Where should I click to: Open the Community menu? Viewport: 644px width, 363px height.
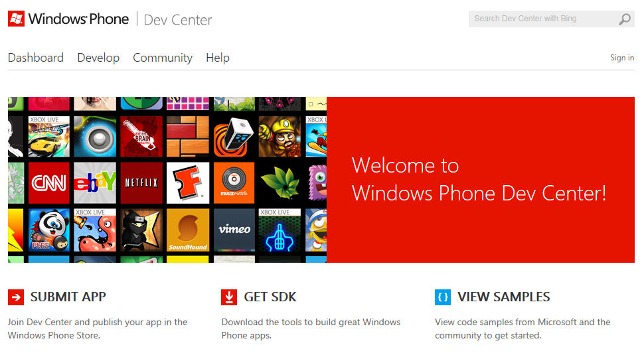163,58
